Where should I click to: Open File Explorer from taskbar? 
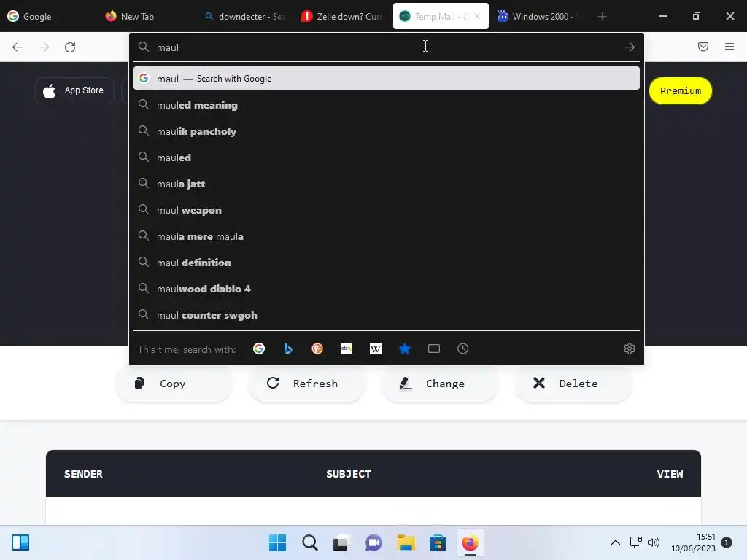(406, 542)
